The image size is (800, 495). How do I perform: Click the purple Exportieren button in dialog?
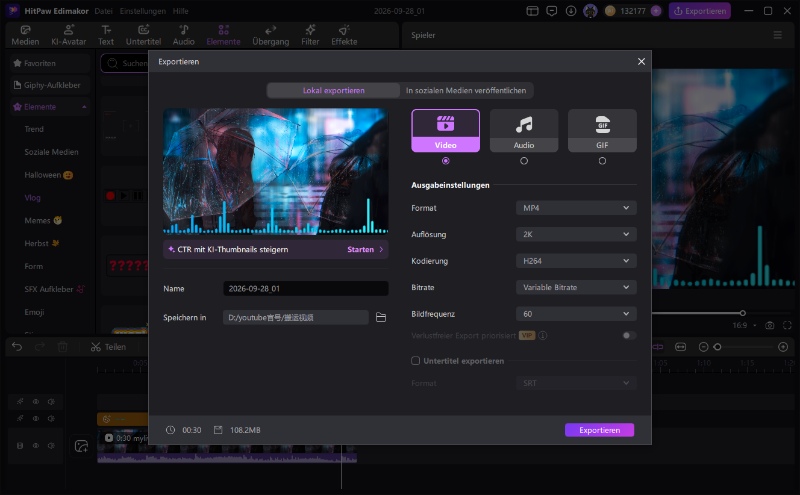[x=599, y=430]
